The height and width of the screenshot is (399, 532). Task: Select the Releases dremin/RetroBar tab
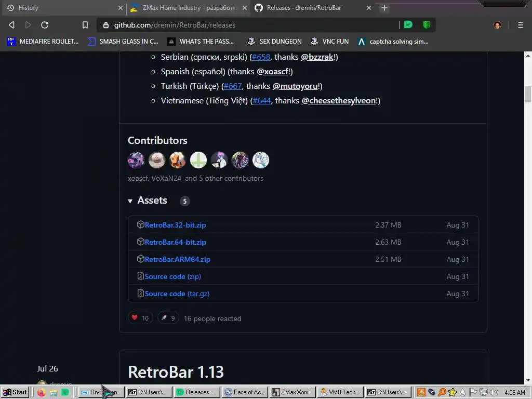[312, 8]
